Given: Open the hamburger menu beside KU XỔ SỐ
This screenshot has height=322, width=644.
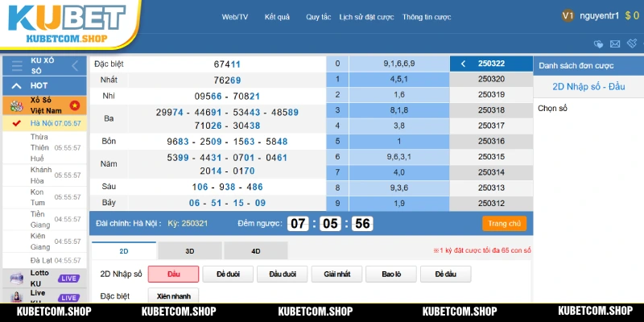Looking at the screenshot, I should coord(17,66).
